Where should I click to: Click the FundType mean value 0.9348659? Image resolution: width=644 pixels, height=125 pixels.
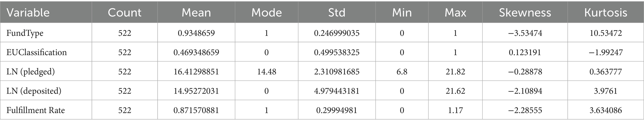tap(196, 33)
